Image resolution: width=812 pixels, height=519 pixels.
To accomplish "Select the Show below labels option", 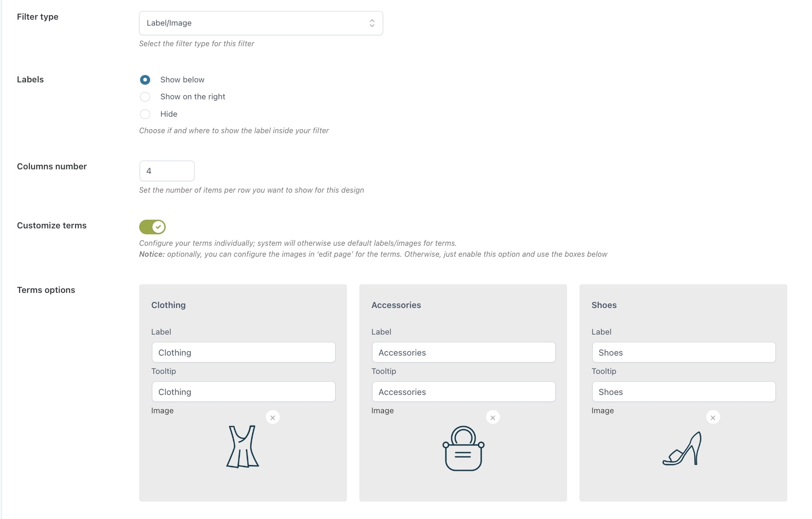I will tap(145, 80).
